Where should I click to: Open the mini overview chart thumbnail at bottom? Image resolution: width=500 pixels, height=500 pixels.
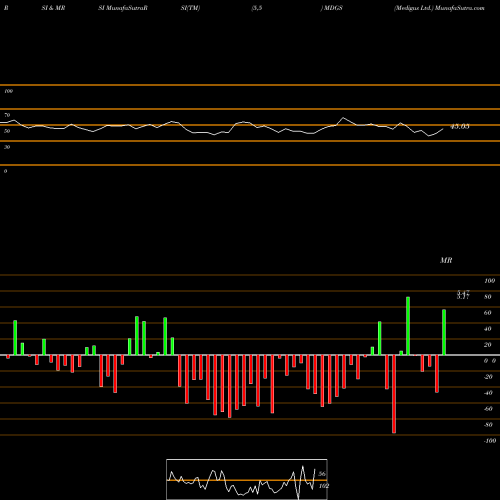(247, 479)
